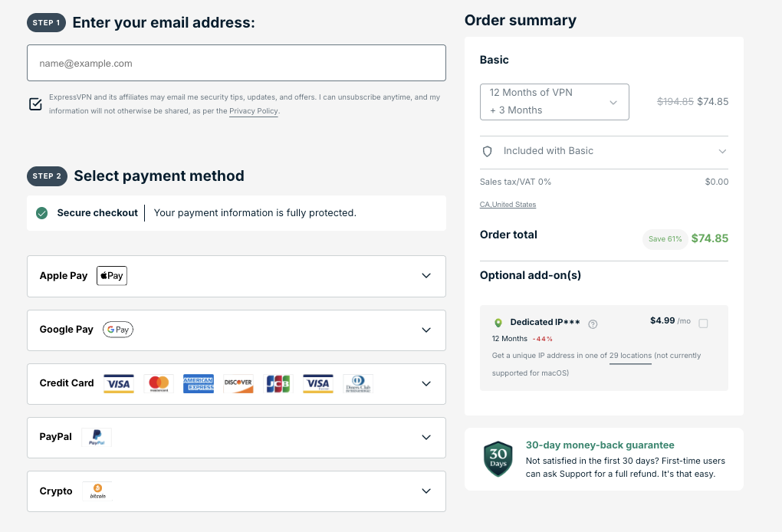Image resolution: width=782 pixels, height=532 pixels.
Task: Expand the Crypto payment option
Action: pyautogui.click(x=426, y=491)
